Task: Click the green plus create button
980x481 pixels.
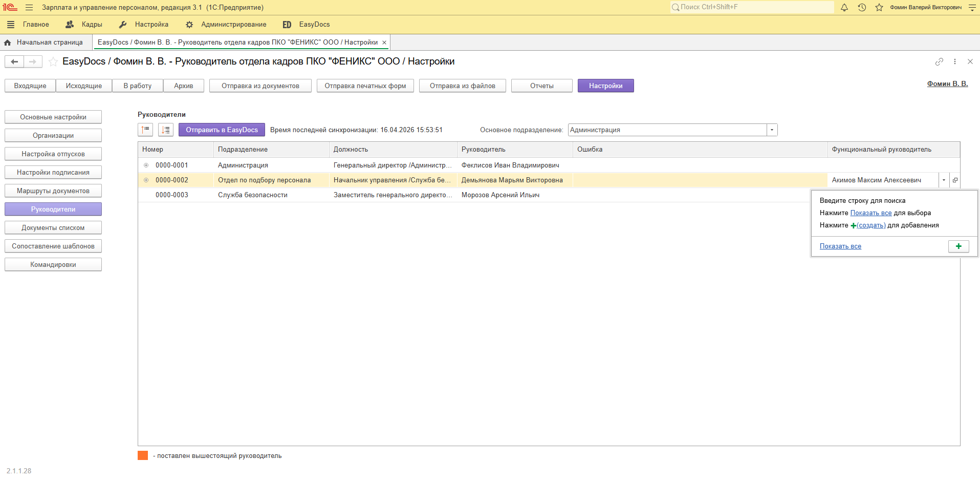Action: [959, 246]
